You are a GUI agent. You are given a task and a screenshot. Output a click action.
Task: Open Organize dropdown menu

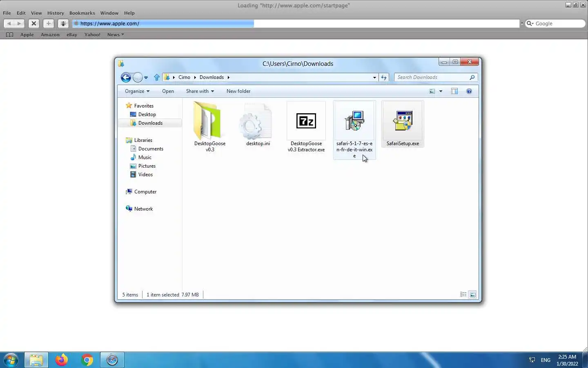point(137,91)
